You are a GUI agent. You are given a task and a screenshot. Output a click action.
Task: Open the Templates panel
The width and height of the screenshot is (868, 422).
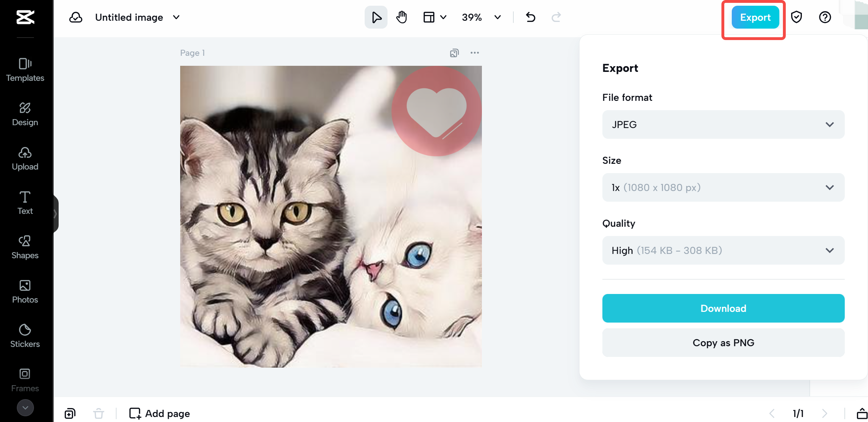25,70
